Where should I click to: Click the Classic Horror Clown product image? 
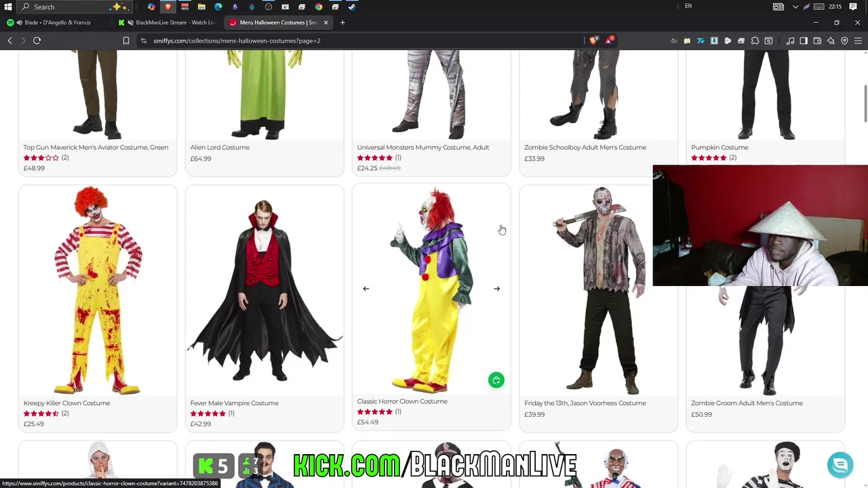tap(431, 289)
